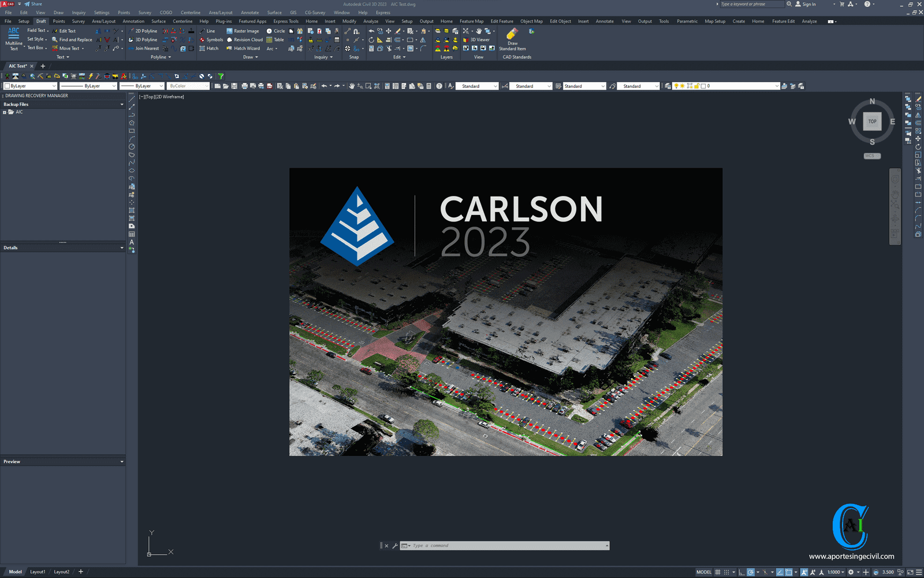Collapse the Details section

[x=122, y=248]
